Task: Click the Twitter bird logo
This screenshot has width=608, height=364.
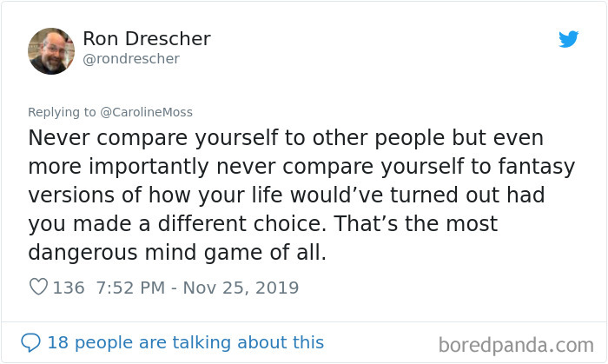Action: tap(568, 39)
